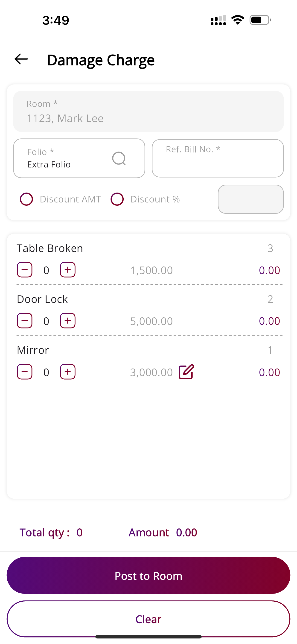Select the Table Broken item row
This screenshot has width=297, height=644.
148,259
